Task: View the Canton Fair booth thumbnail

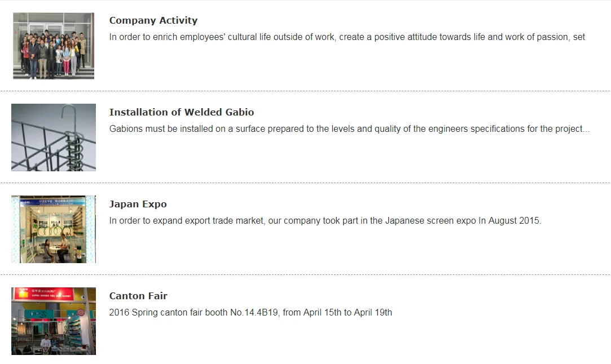Action: click(x=54, y=321)
